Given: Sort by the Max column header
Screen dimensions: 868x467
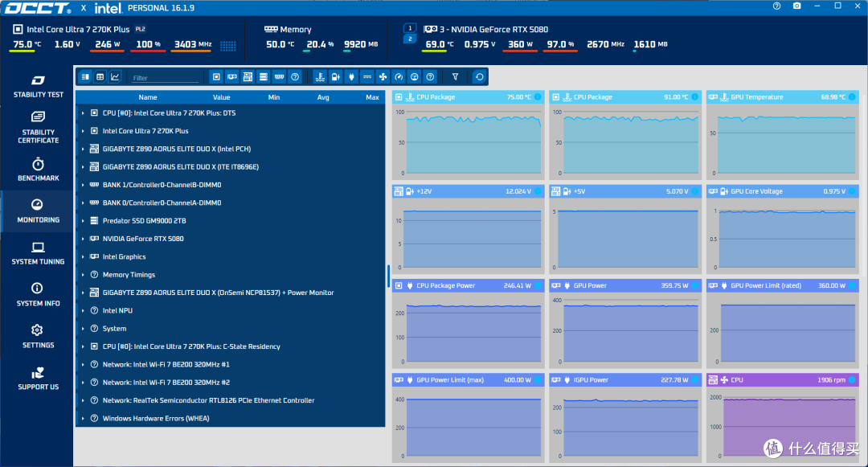Looking at the screenshot, I should [372, 97].
